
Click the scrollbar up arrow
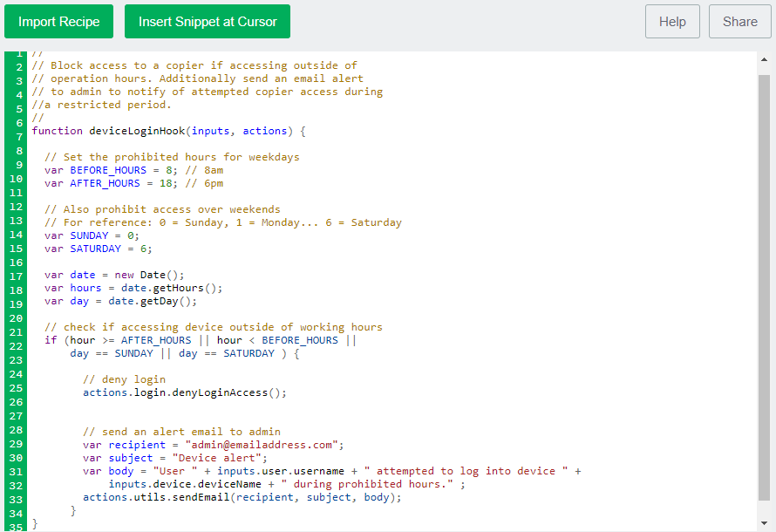tap(764, 59)
